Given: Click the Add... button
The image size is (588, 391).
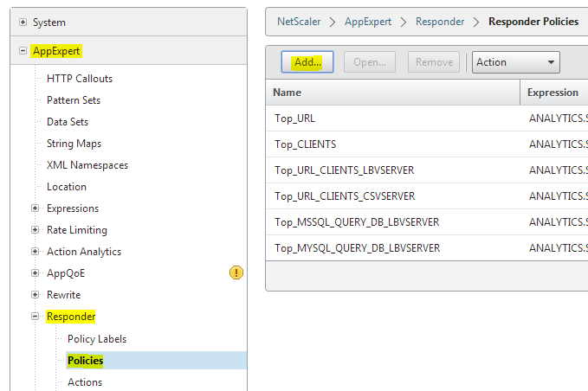Looking at the screenshot, I should (307, 62).
